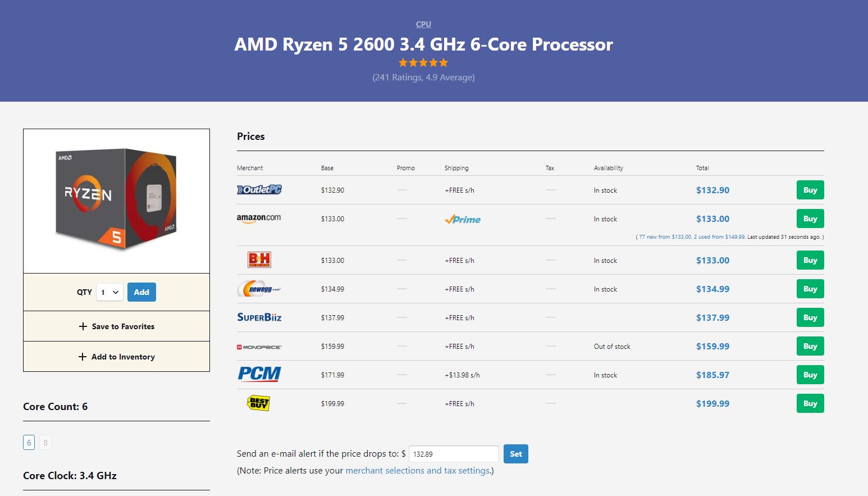This screenshot has height=496, width=868.
Task: Select the 8 core count option
Action: click(45, 443)
